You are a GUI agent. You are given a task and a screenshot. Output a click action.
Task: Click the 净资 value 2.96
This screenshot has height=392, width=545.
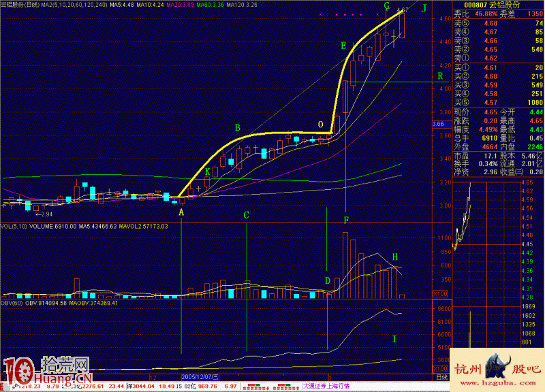point(490,172)
